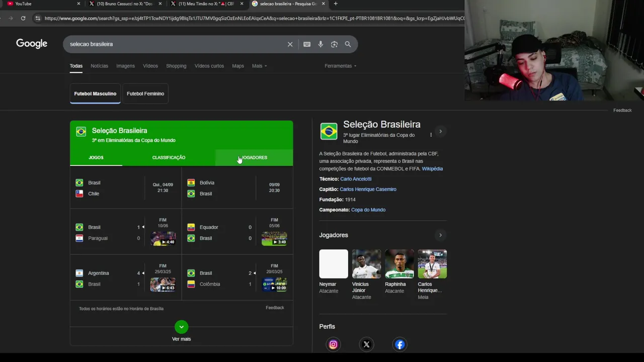Open Google Lens image search icon

(x=334, y=44)
